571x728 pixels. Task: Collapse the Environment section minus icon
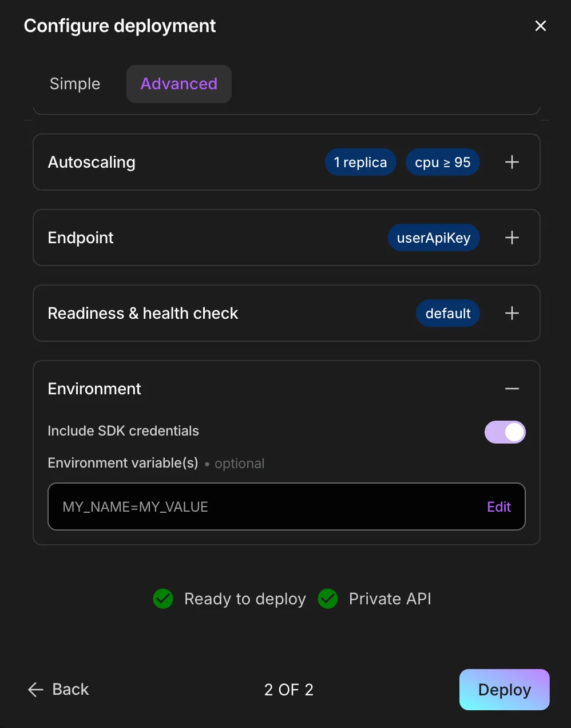pyautogui.click(x=512, y=389)
